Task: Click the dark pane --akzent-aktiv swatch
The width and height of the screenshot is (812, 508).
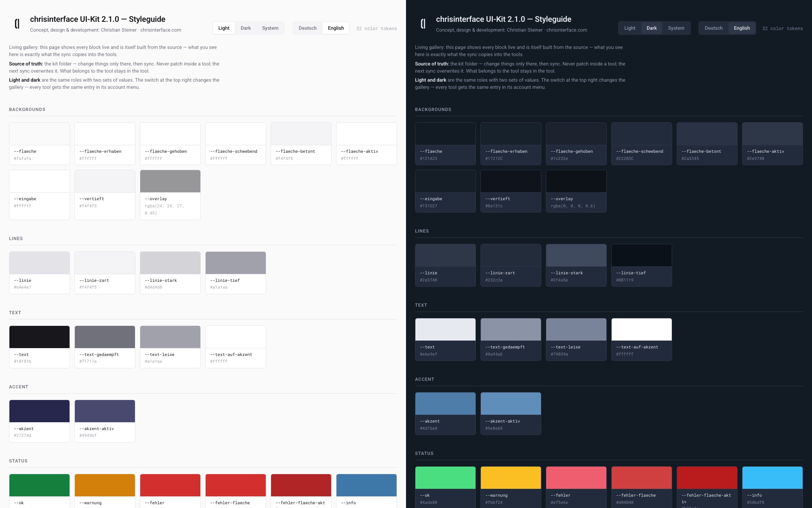Action: pyautogui.click(x=511, y=404)
